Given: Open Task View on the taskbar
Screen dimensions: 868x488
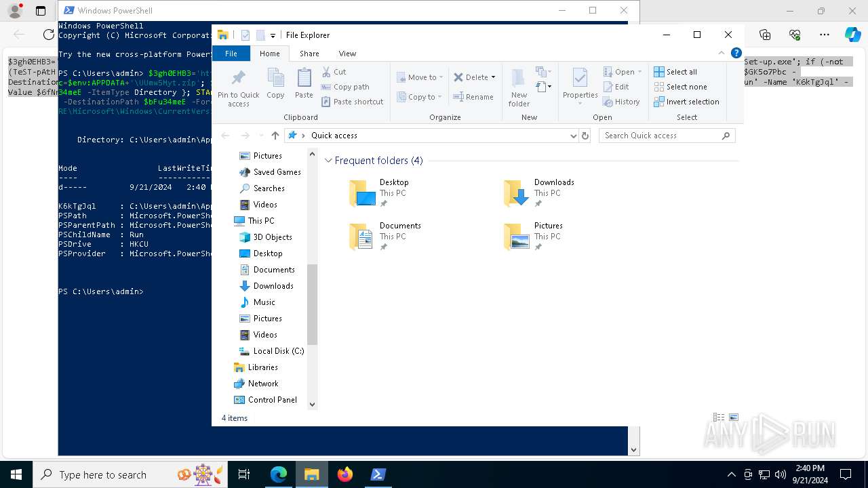Looking at the screenshot, I should [x=244, y=474].
